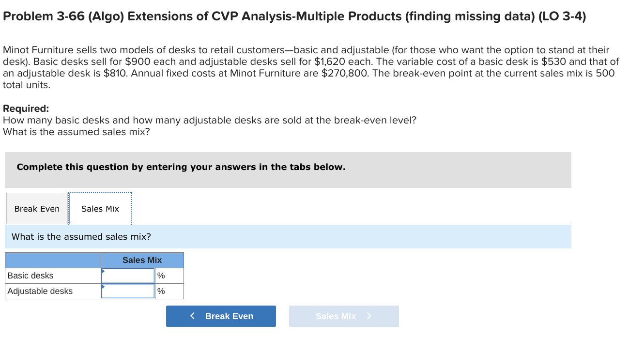
Task: Switch to the Break Even tab
Action: (37, 208)
